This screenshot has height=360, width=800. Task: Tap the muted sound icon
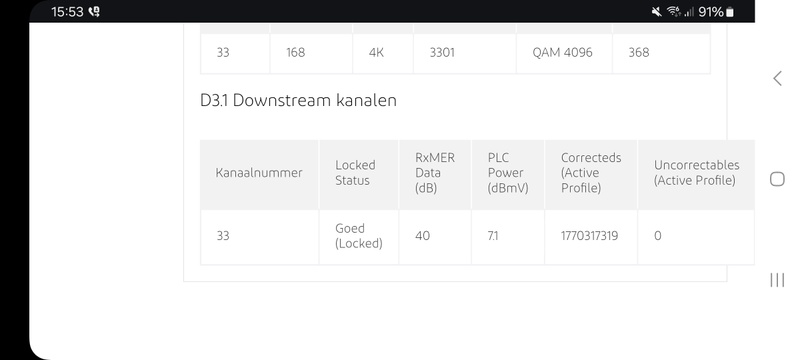pos(657,12)
